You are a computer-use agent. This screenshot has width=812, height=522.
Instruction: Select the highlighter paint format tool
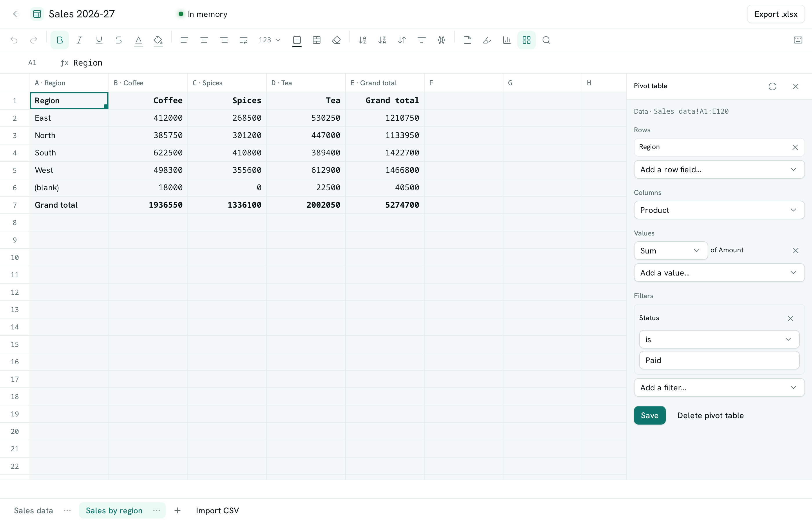(487, 40)
